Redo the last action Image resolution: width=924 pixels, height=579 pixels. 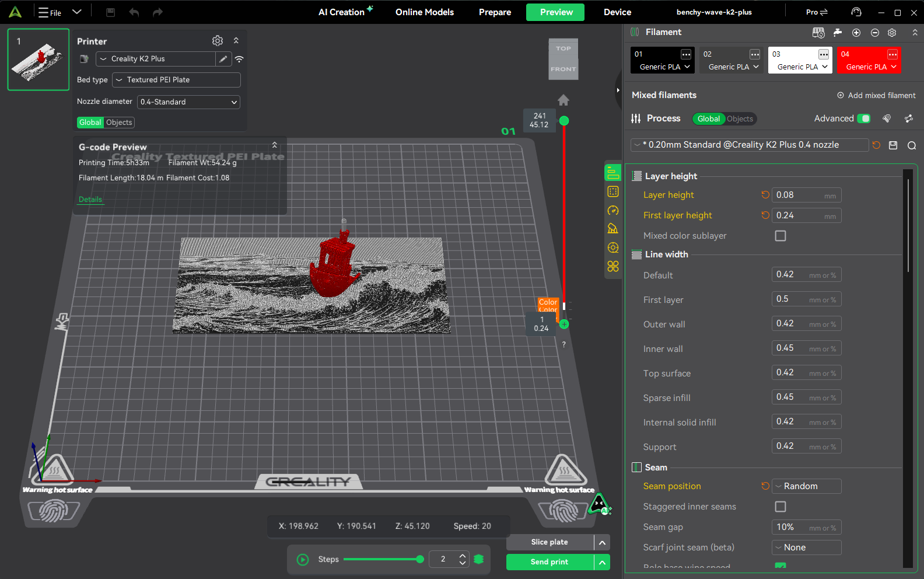click(x=157, y=12)
